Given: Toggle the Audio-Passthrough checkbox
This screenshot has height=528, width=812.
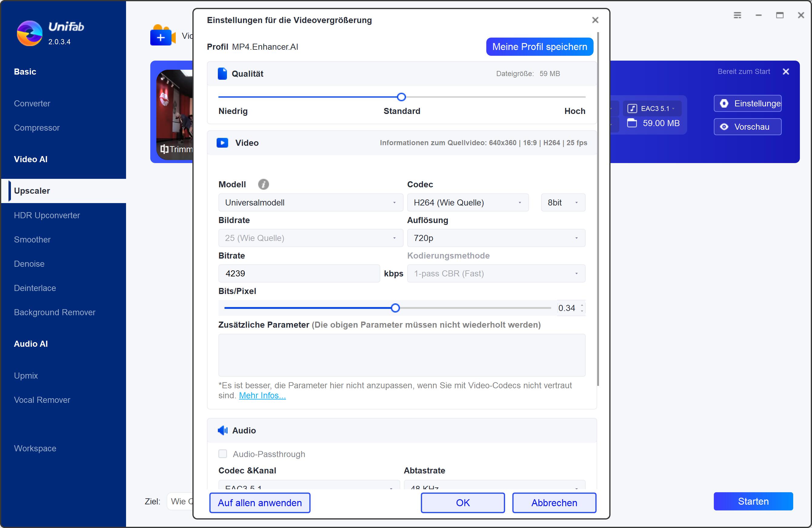Looking at the screenshot, I should tap(223, 454).
